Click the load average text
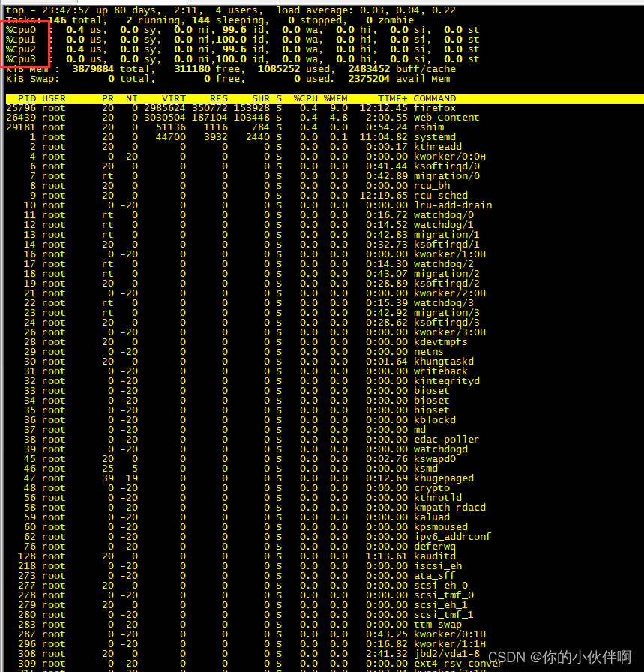Image resolution: width=644 pixels, height=672 pixels. [366, 10]
